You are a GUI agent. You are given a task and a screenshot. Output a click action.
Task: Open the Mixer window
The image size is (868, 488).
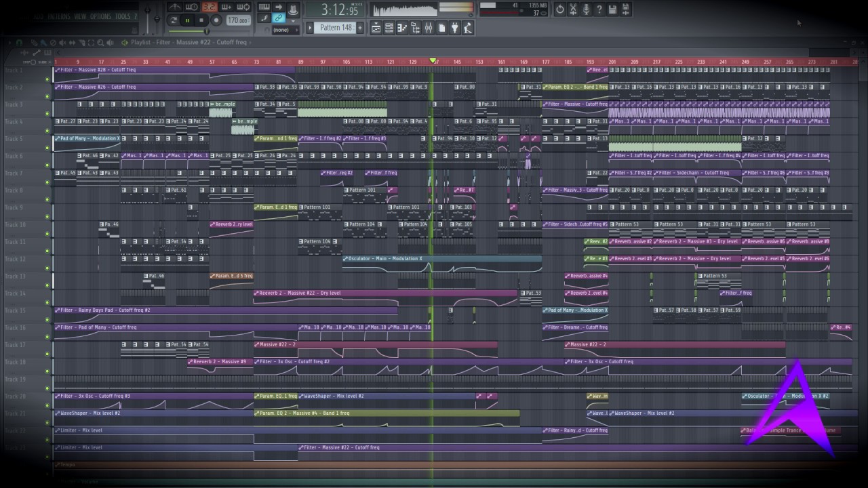tap(428, 28)
